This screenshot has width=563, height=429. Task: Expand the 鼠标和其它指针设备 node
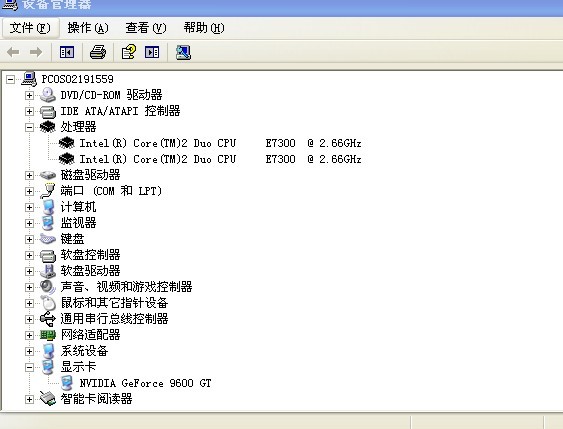29,303
